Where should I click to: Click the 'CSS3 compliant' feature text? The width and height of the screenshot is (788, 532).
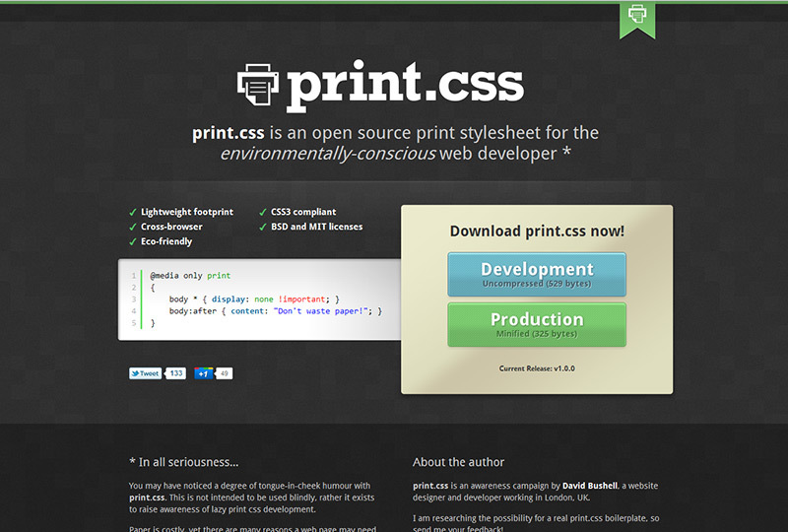pyautogui.click(x=303, y=212)
